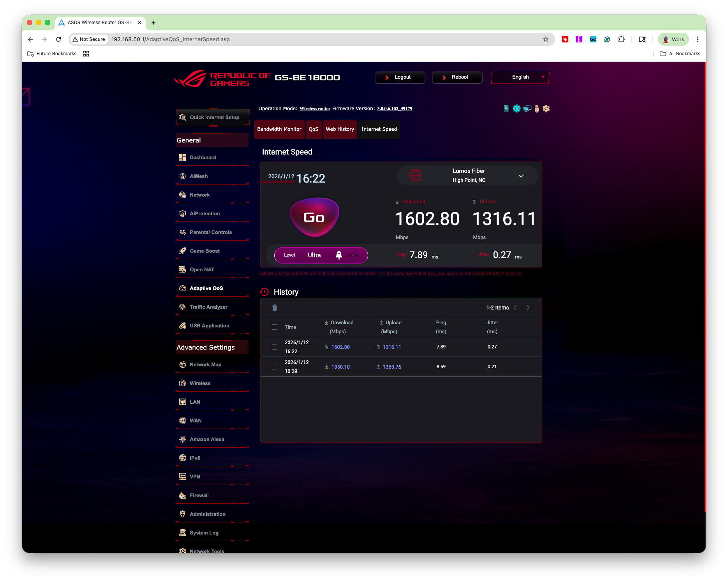
Task: Check the checkbox for the 16:22 speed test
Action: coord(275,346)
